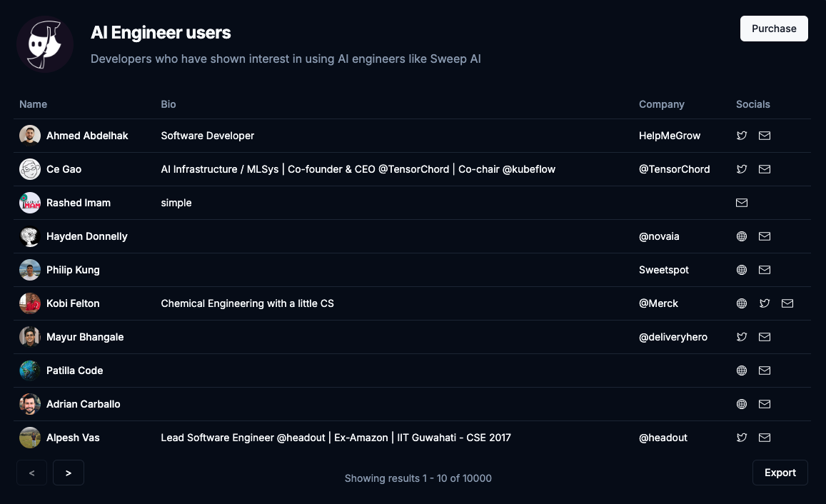This screenshot has height=504, width=826.
Task: Select the name Alpesh Vas
Action: click(x=73, y=438)
